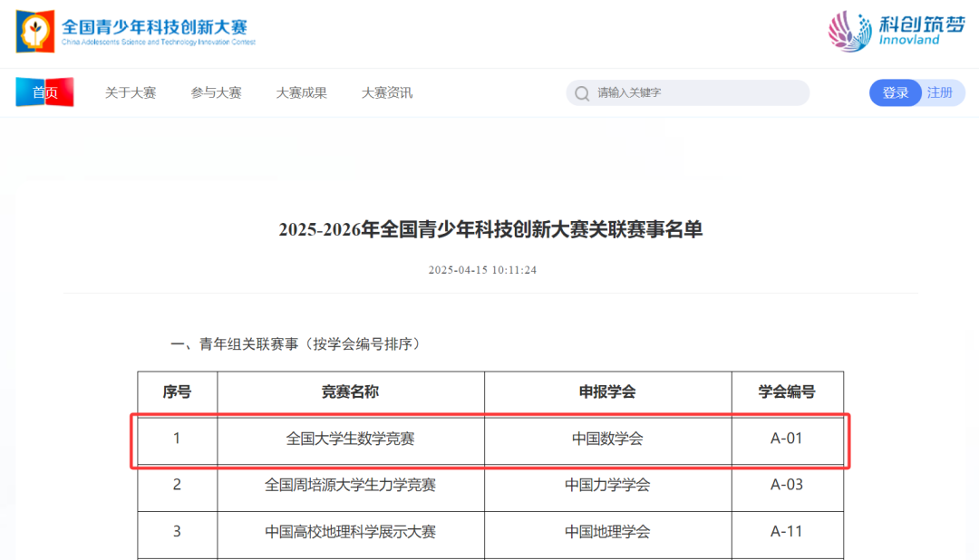Click the 序号 column header
Image resolution: width=979 pixels, height=560 pixels.
coord(178,392)
